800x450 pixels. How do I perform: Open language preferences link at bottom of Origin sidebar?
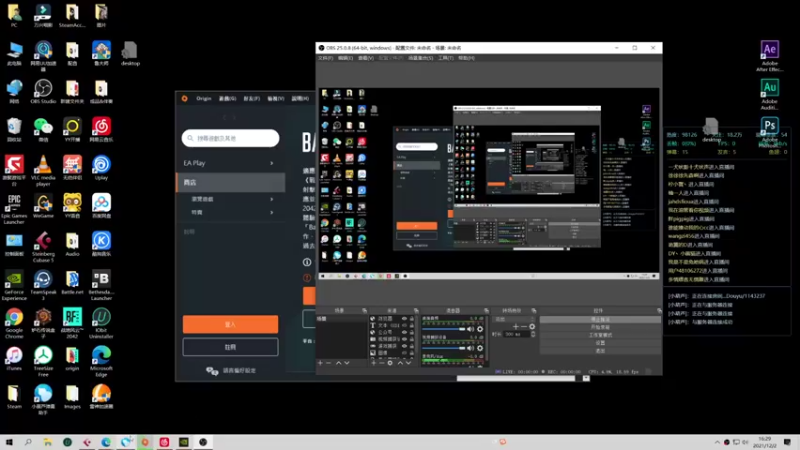click(x=231, y=370)
